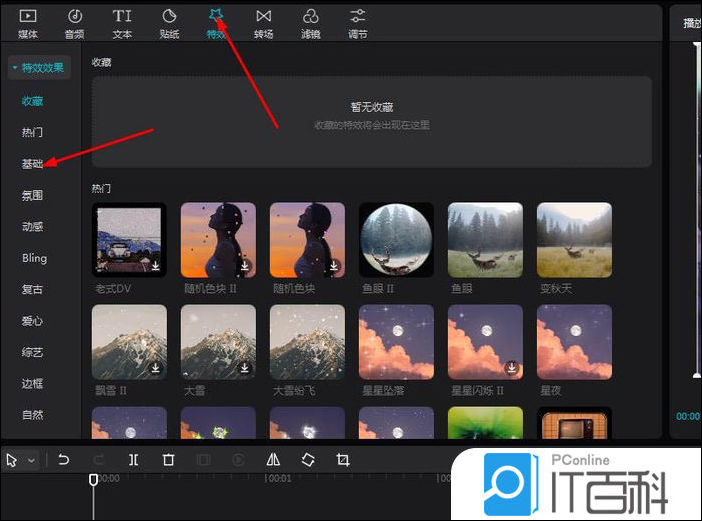Open the selection tool dropdown arrow
The width and height of the screenshot is (702, 521).
[32, 461]
